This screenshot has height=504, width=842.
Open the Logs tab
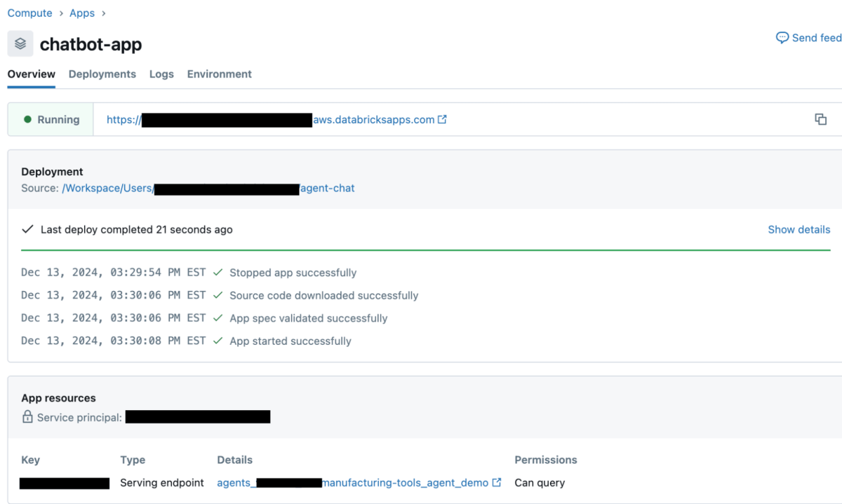tap(161, 74)
